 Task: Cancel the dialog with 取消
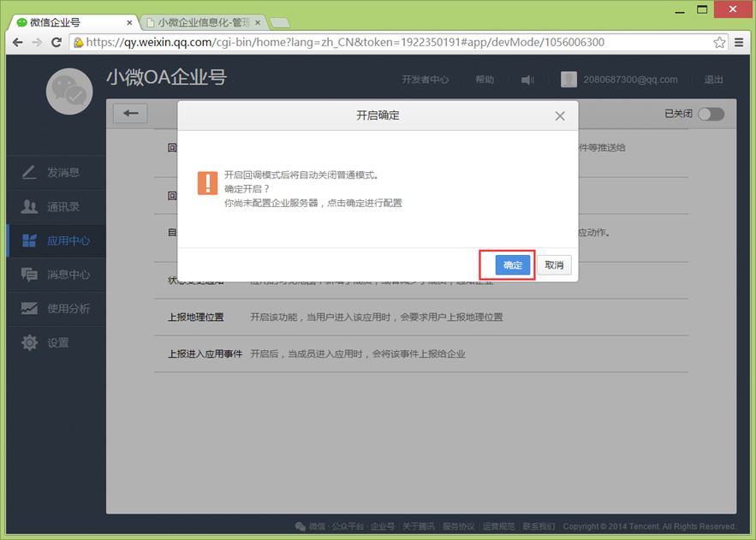pos(554,265)
